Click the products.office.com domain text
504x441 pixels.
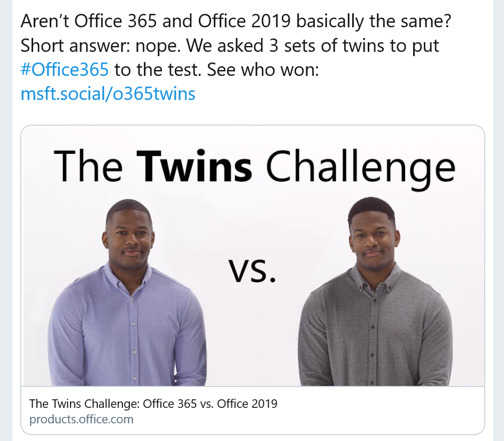pos(81,419)
